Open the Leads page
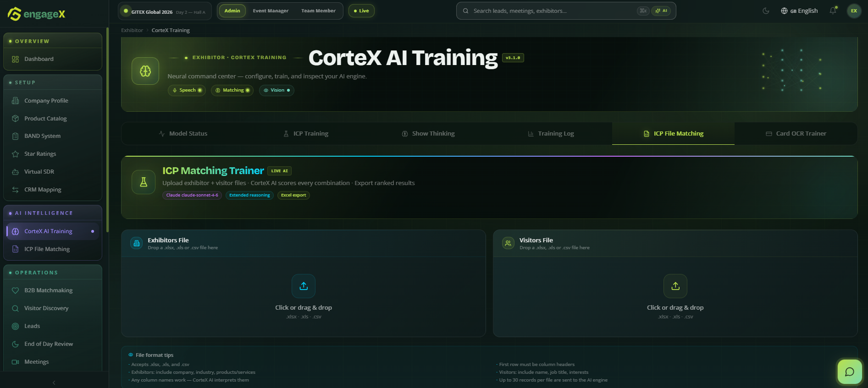Screen dimensions: 868x388 pos(53,326)
